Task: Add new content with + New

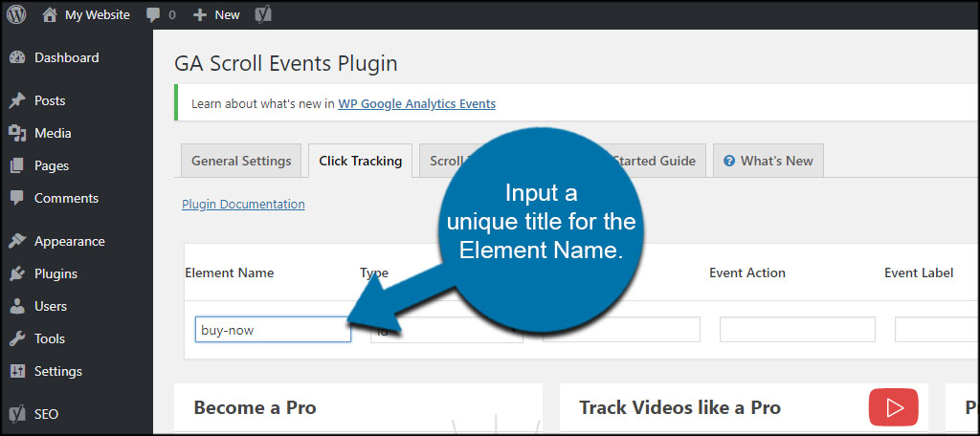Action: tap(216, 15)
